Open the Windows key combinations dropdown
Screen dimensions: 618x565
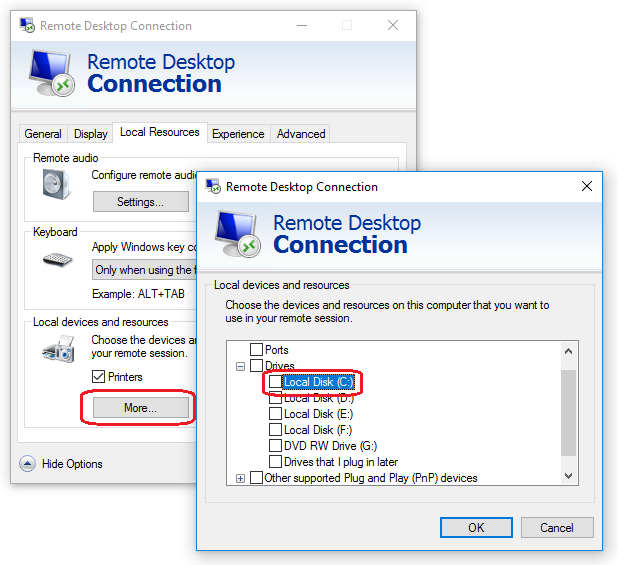pyautogui.click(x=144, y=270)
